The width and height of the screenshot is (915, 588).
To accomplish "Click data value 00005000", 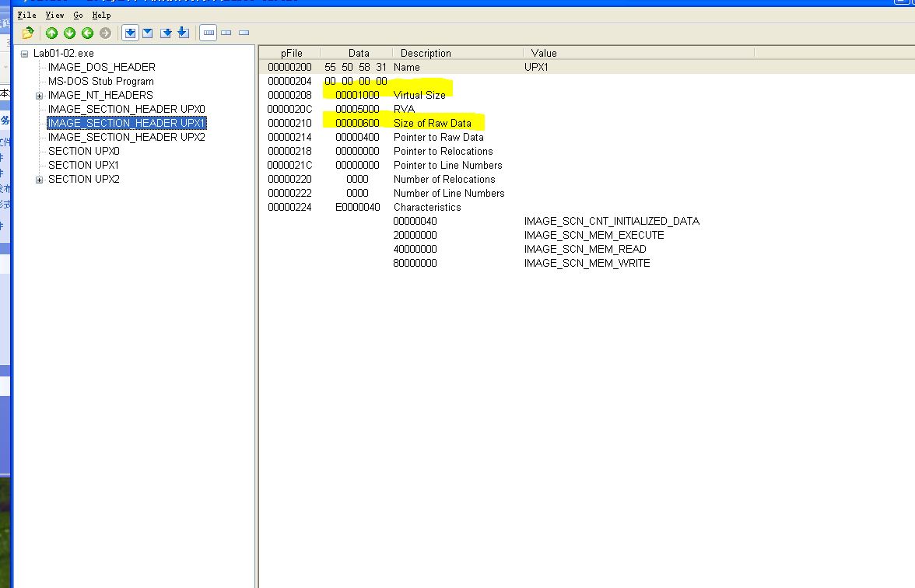I will (357, 109).
